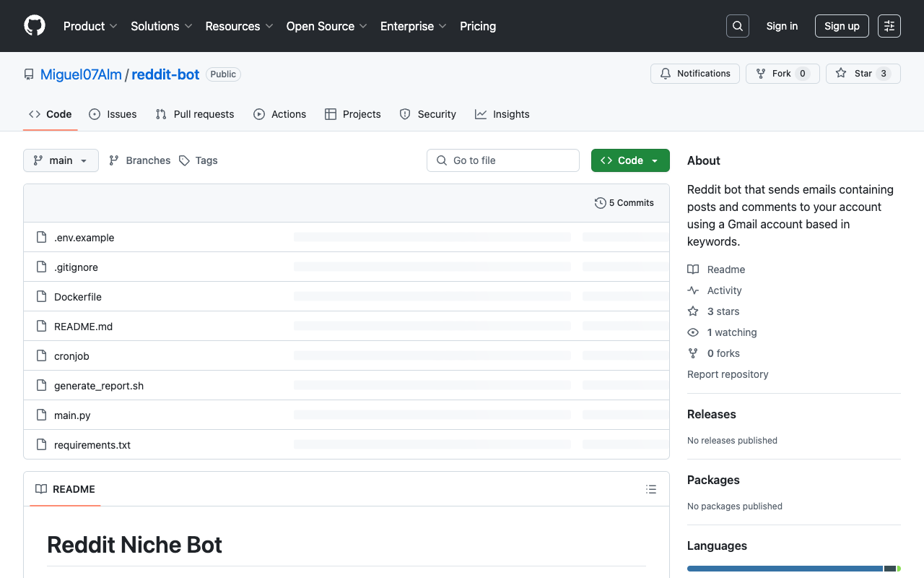The image size is (924, 578).
Task: Click the file icon for main.py
Action: click(x=41, y=415)
